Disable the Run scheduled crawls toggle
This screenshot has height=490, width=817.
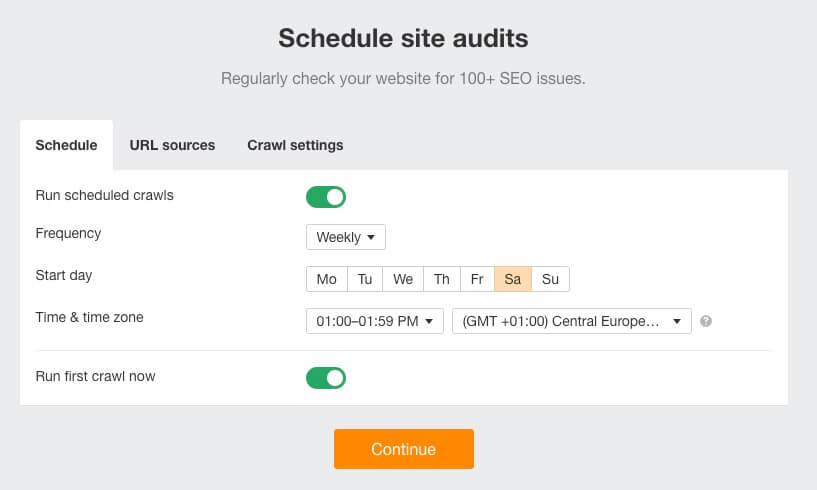(326, 197)
